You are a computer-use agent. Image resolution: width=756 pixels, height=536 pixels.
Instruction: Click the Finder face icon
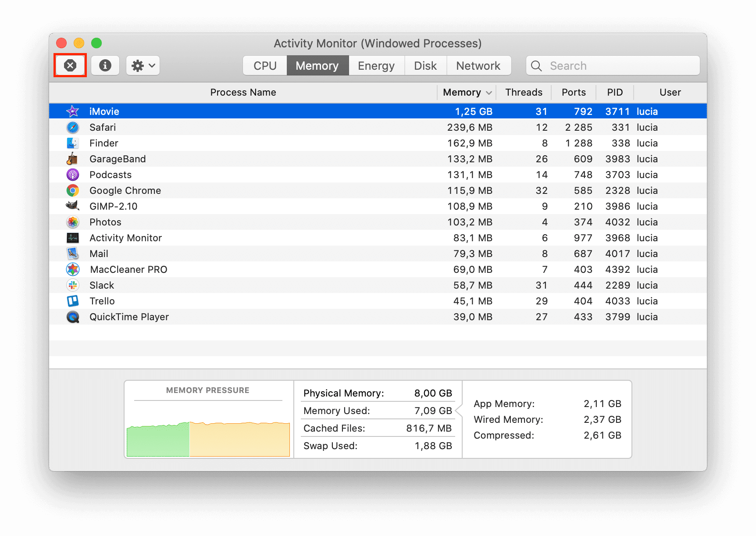pyautogui.click(x=73, y=143)
